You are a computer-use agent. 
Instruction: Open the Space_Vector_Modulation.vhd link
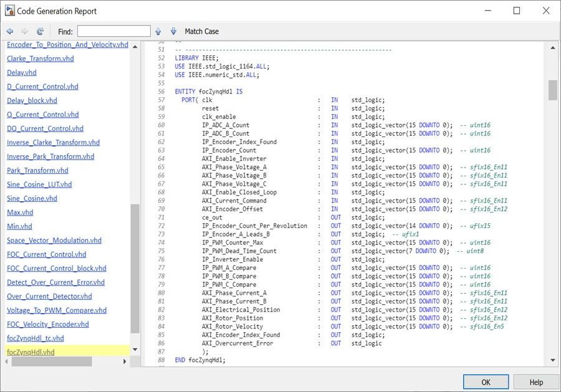click(x=54, y=240)
